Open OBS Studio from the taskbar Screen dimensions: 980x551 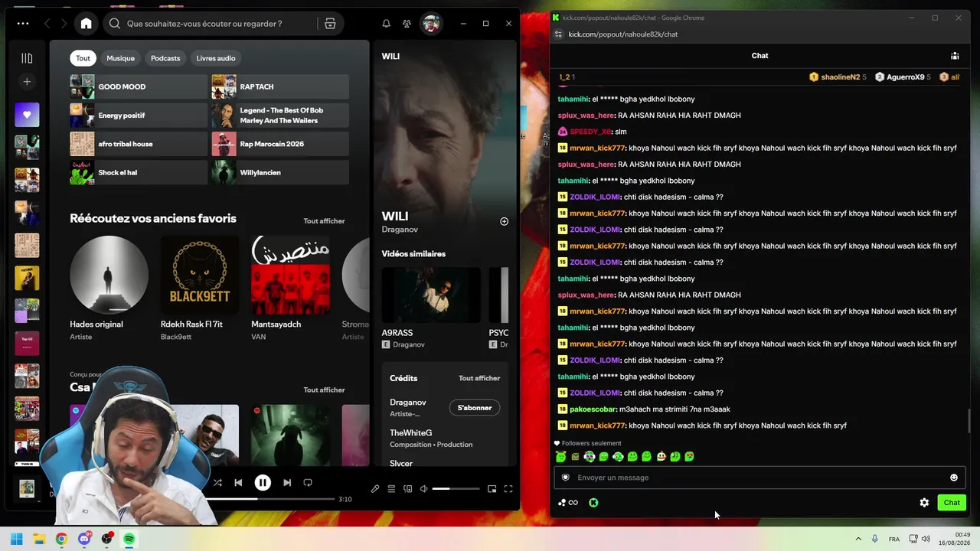coord(106,539)
